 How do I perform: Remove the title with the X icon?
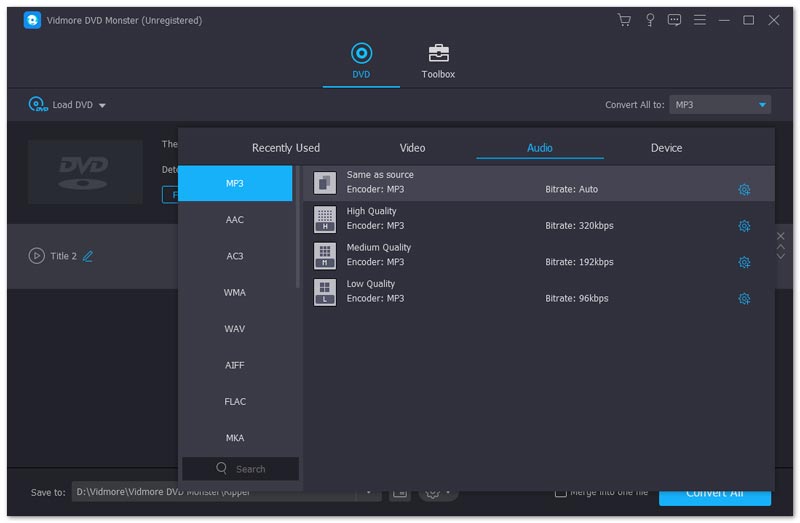[781, 236]
